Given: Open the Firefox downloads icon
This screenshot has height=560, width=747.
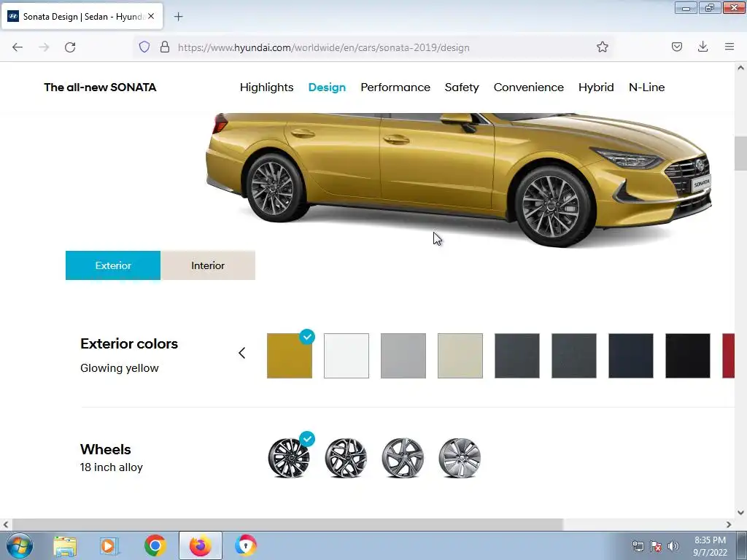Looking at the screenshot, I should pyautogui.click(x=703, y=47).
